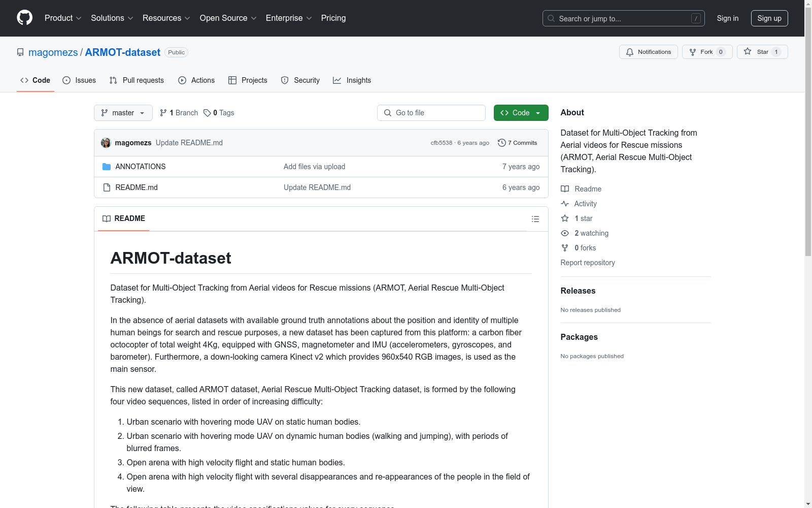
Task: Switch to the Security tab
Action: pos(300,80)
